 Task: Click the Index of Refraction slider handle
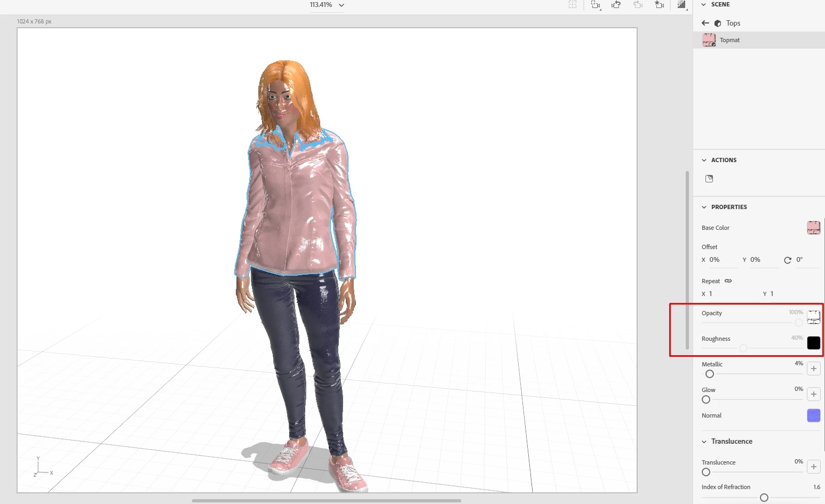(764, 498)
